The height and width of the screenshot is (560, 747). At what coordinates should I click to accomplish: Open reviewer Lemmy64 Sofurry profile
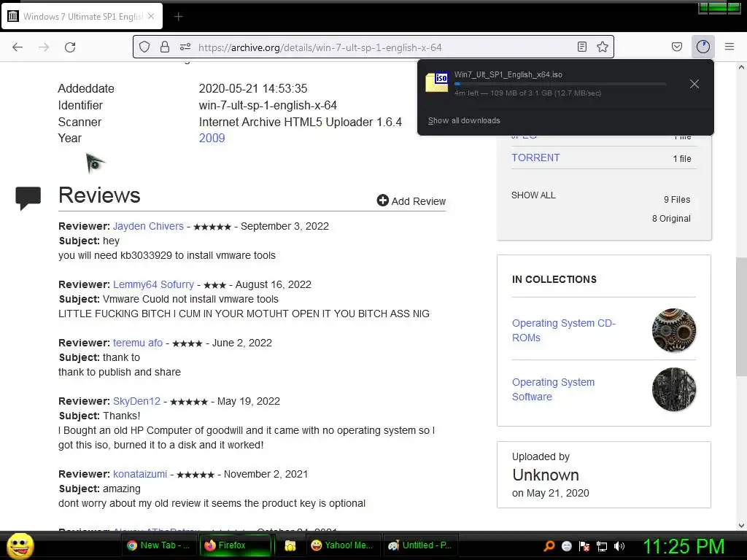pos(153,284)
